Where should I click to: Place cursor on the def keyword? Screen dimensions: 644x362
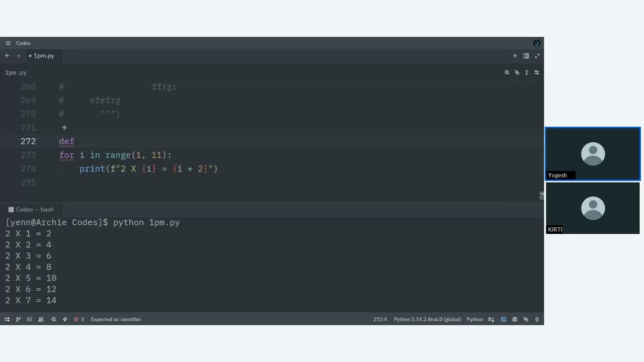coord(66,142)
